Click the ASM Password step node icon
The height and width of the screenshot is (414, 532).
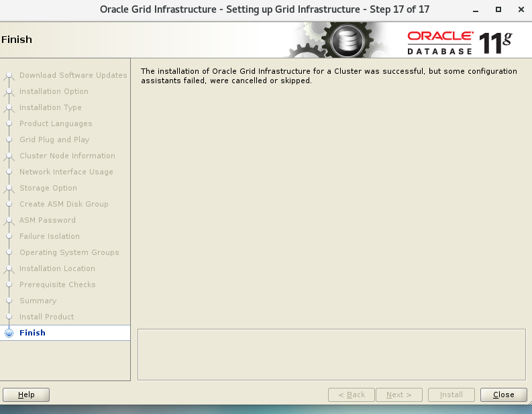coord(9,221)
